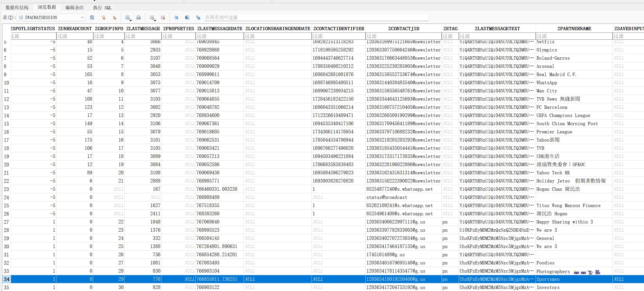Image resolution: width=644 pixels, height=291 pixels.
Task: Open the 编辑杂注 tab
Action: coord(74,7)
